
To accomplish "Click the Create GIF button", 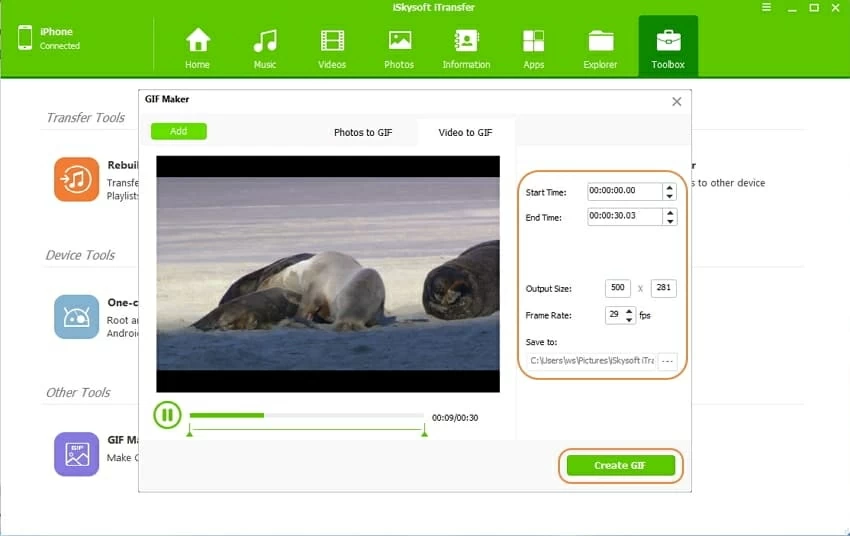I will pos(620,466).
